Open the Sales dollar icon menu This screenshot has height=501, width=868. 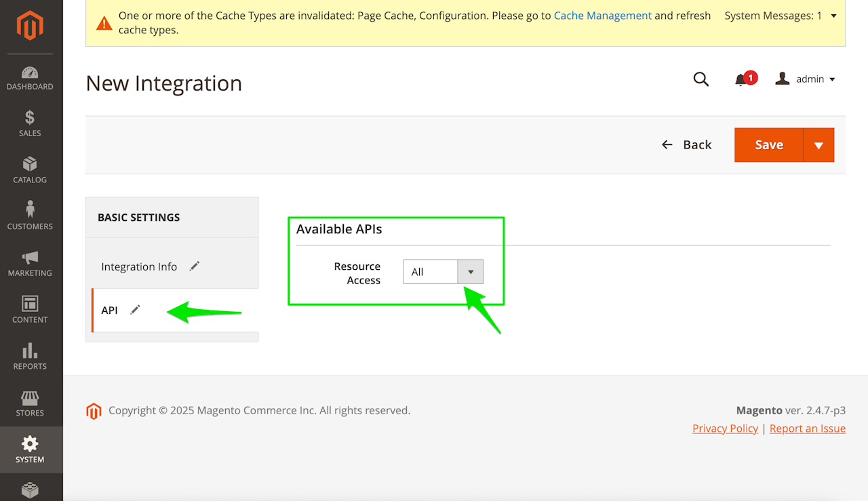click(x=30, y=125)
